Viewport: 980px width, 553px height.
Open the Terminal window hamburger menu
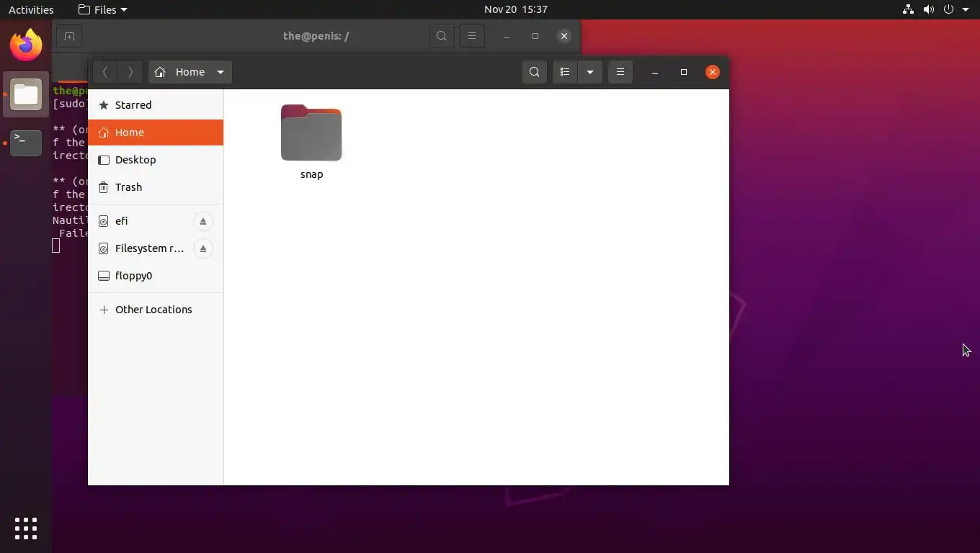[472, 36]
